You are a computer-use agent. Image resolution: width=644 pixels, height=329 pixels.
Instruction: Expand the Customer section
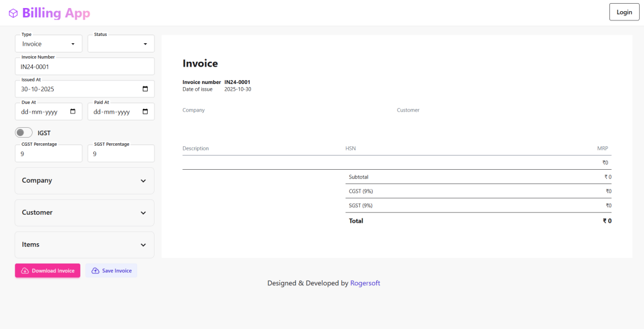point(85,212)
